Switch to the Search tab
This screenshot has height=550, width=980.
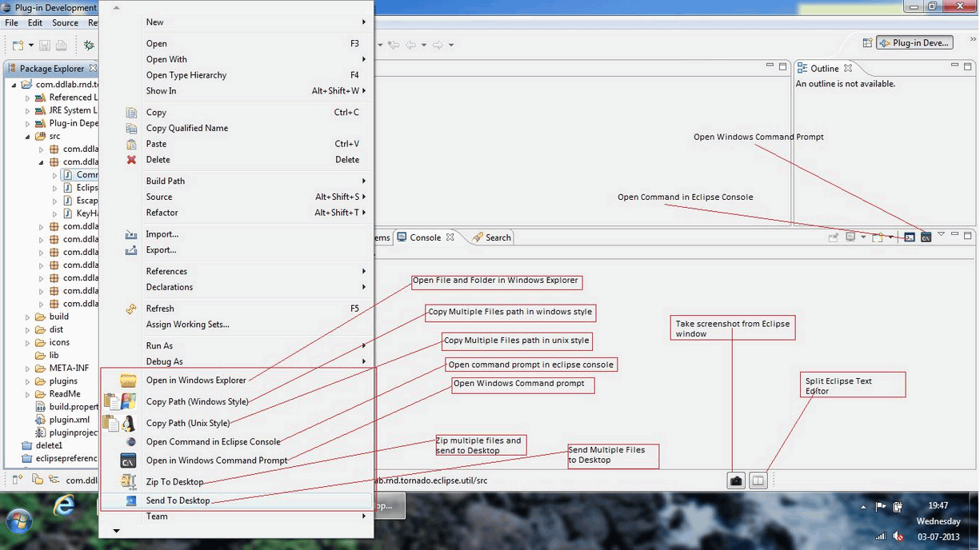click(x=490, y=237)
